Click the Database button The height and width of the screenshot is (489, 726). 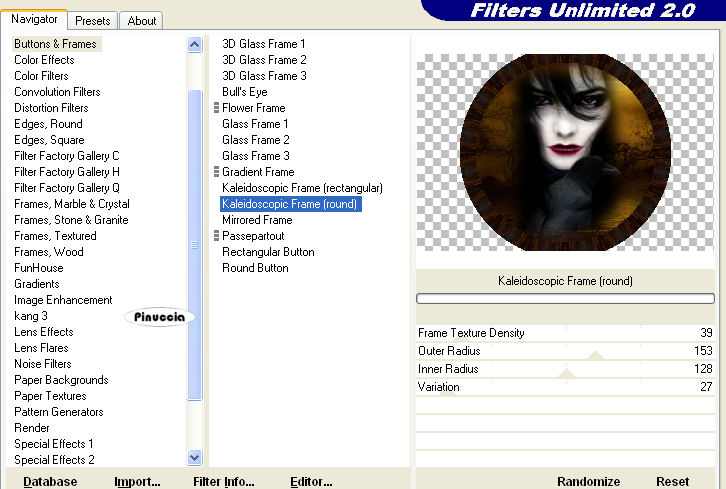point(50,482)
